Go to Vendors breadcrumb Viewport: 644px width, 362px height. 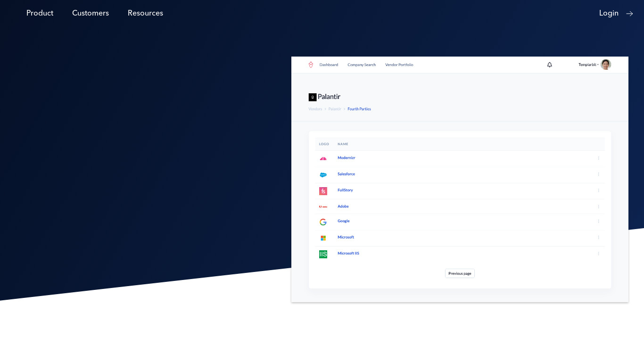tap(315, 109)
